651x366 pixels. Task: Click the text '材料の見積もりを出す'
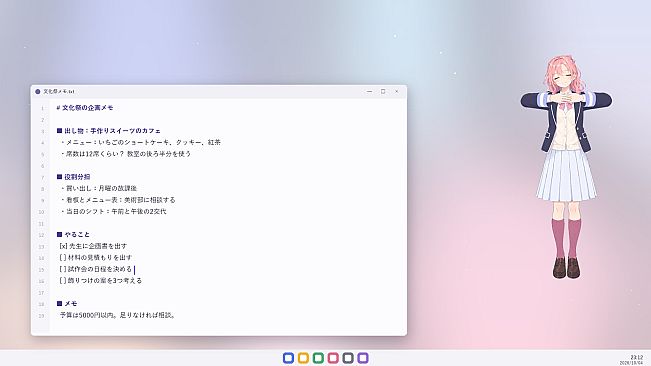click(100, 257)
